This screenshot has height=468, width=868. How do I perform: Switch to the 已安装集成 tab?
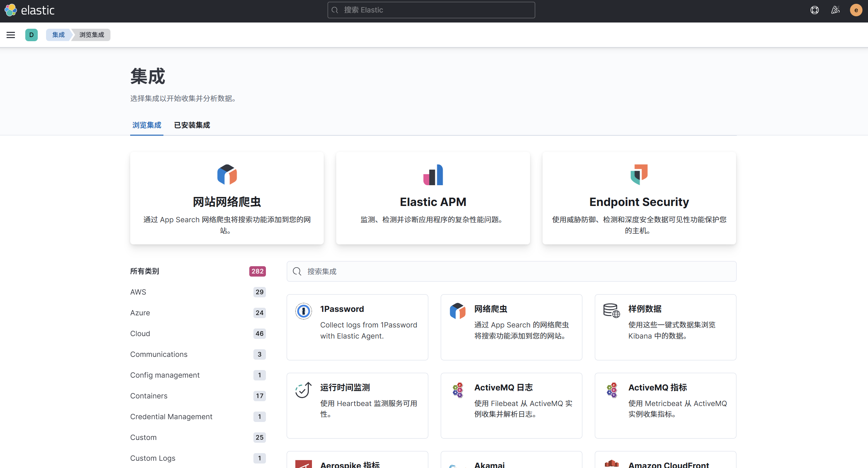[x=192, y=125]
